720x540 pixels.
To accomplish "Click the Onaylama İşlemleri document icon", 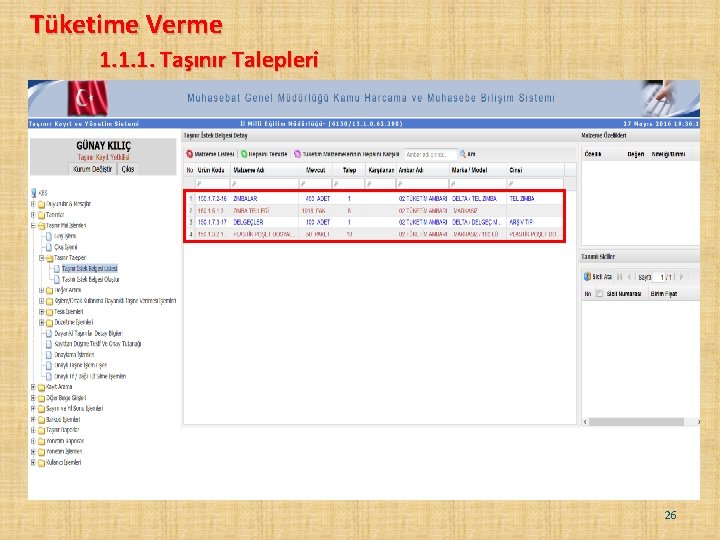I will pyautogui.click(x=49, y=354).
